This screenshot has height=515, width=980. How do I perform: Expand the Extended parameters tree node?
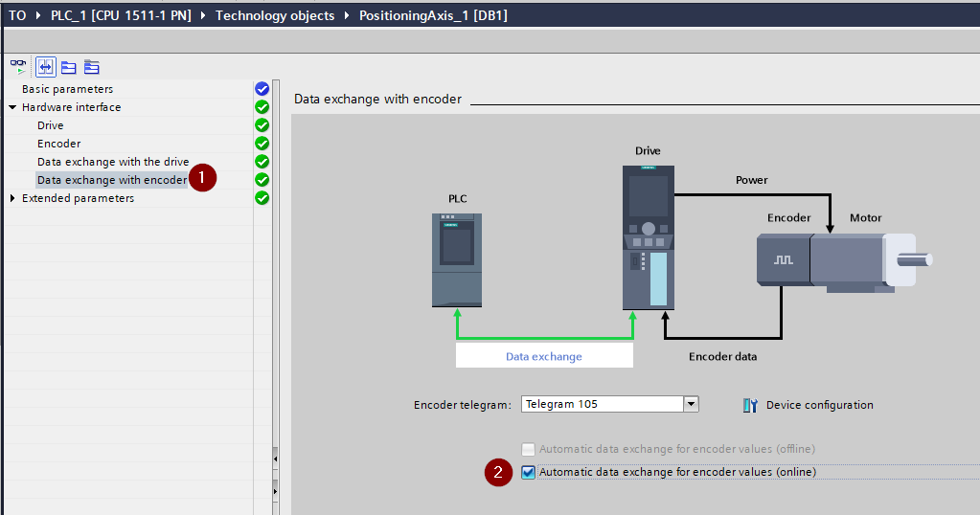pyautogui.click(x=12, y=198)
